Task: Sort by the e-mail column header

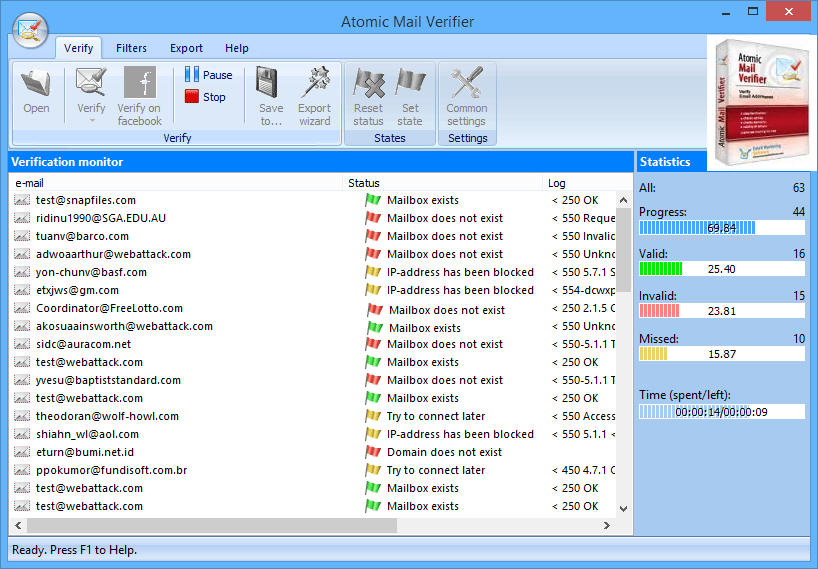Action: tap(176, 183)
